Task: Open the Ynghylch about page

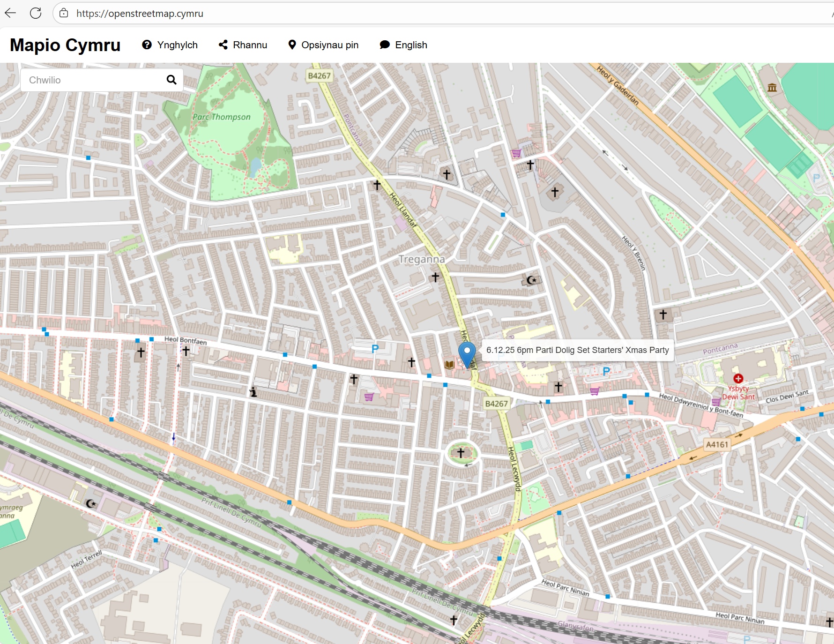Action: [x=170, y=45]
